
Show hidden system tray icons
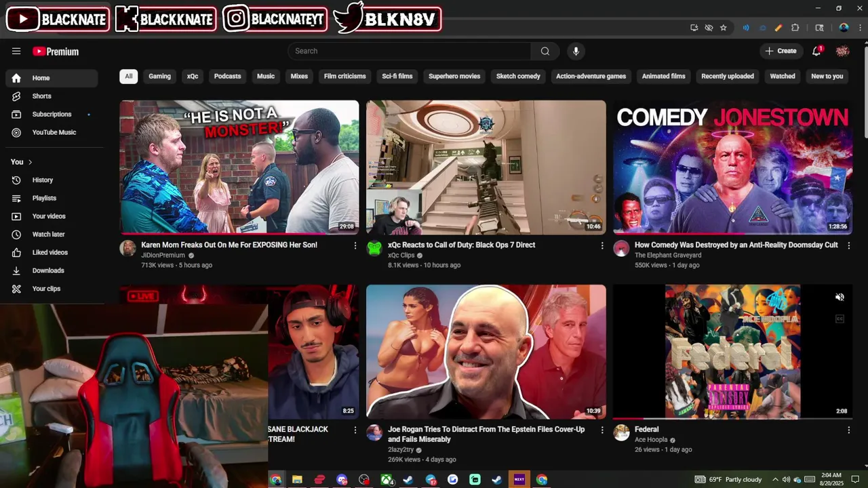click(775, 479)
